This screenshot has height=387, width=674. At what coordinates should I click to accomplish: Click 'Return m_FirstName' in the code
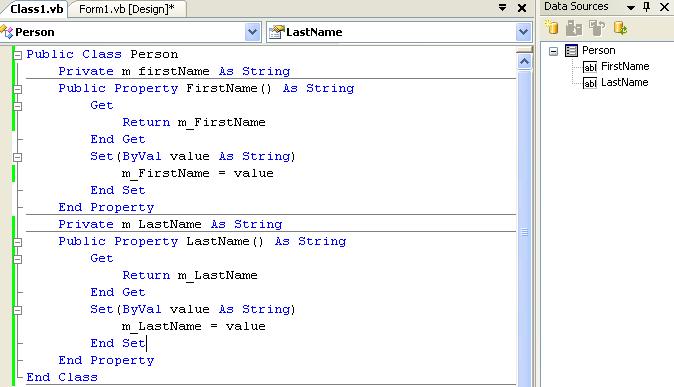(194, 122)
